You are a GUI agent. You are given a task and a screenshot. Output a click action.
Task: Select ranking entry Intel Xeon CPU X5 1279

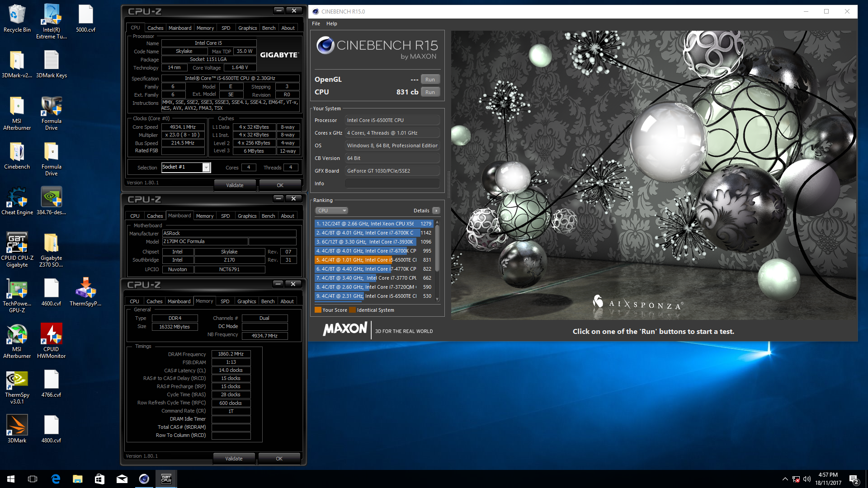click(374, 224)
